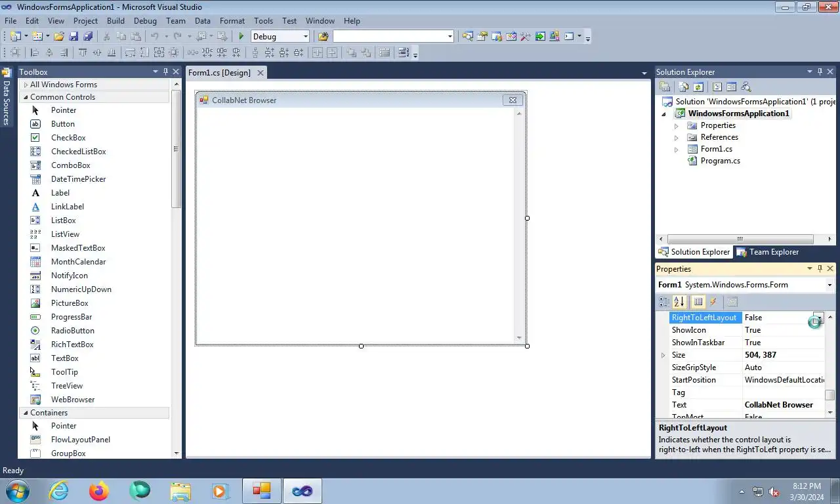Click the Properties grid vertical scrollbar thumb
Screen dimensions: 840x504
(829, 395)
